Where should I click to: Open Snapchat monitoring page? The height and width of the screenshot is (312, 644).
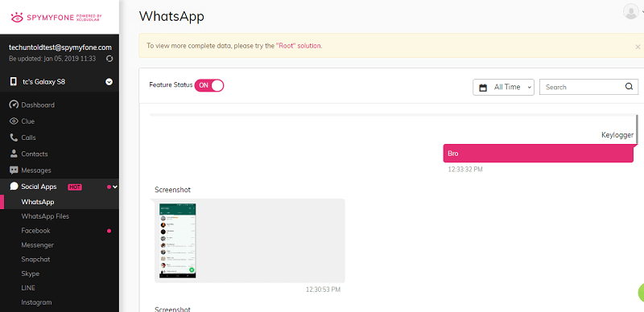35,260
